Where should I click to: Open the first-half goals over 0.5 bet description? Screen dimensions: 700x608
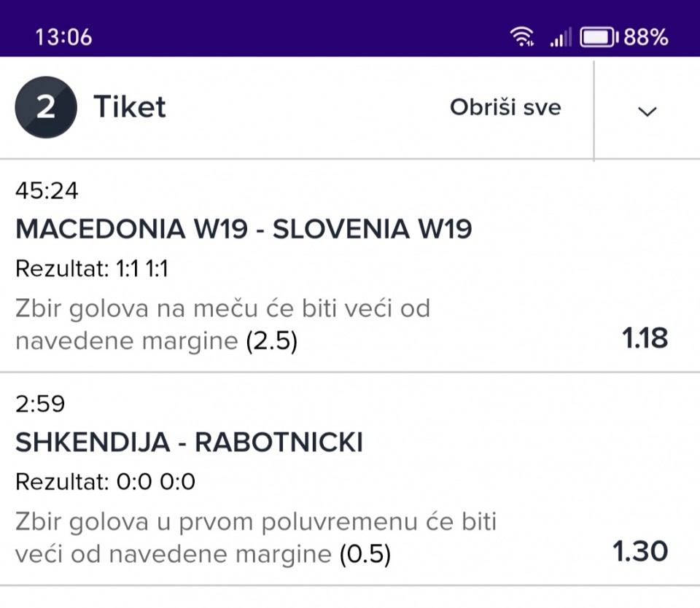(255, 538)
